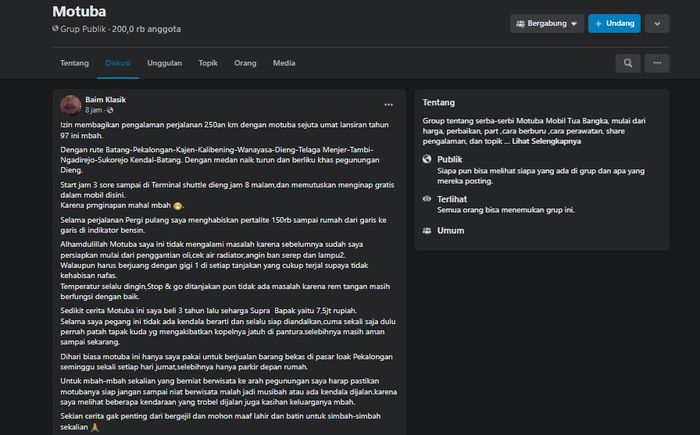This screenshot has height=435, width=700.
Task: Open the Orang tab
Action: [245, 63]
